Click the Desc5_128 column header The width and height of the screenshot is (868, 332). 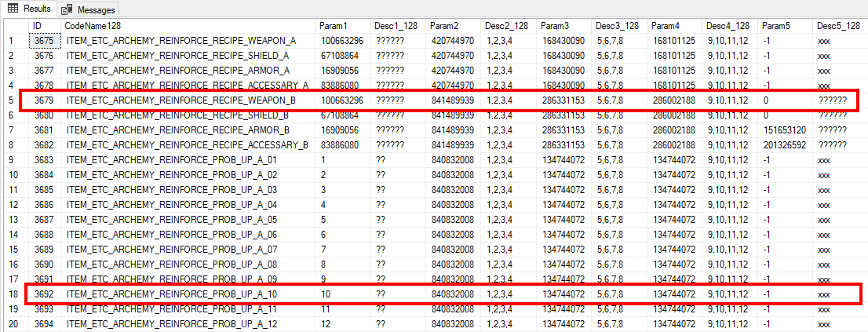[x=841, y=26]
